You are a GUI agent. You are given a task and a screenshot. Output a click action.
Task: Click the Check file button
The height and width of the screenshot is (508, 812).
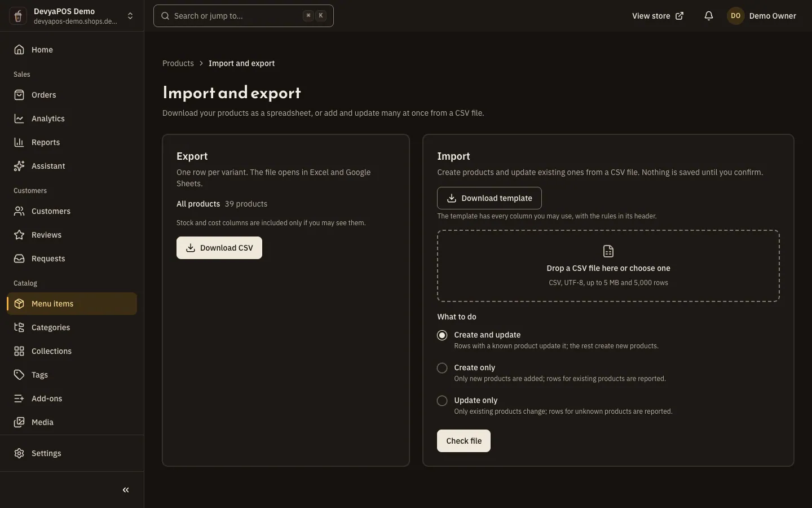point(464,441)
